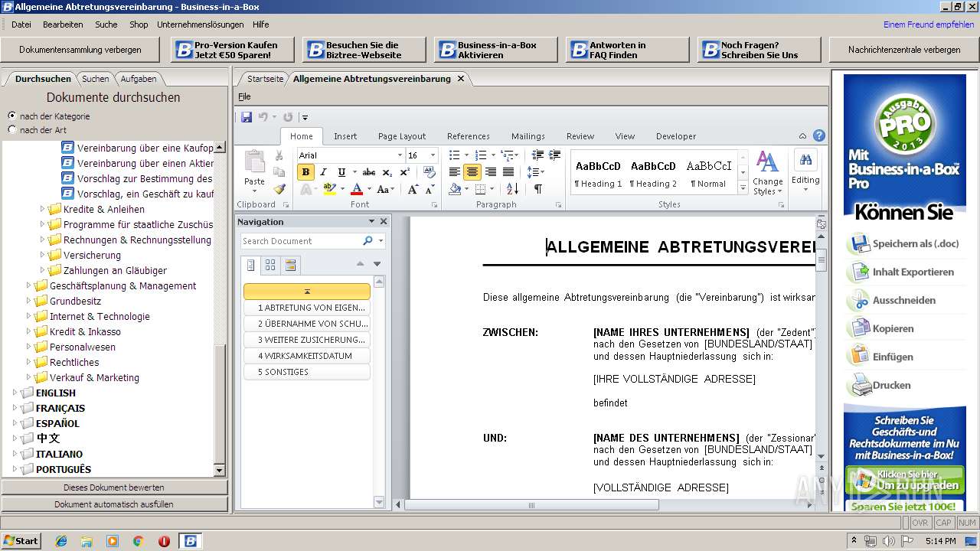Viewport: 980px width, 551px height.
Task: Toggle Italic formatting
Action: (x=323, y=172)
